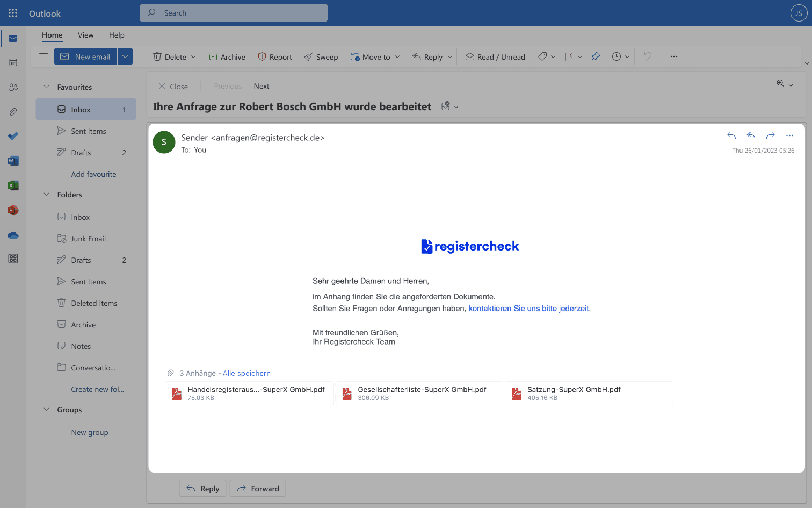This screenshot has width=812, height=508.
Task: Collapse the Groups section
Action: [x=46, y=410]
